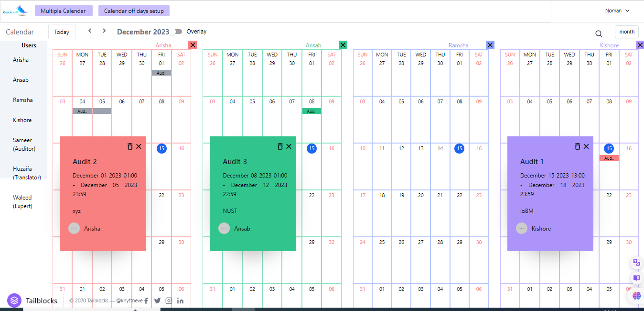The width and height of the screenshot is (644, 311).
Task: Delete the Audit-1 event via trash icon
Action: [x=577, y=146]
